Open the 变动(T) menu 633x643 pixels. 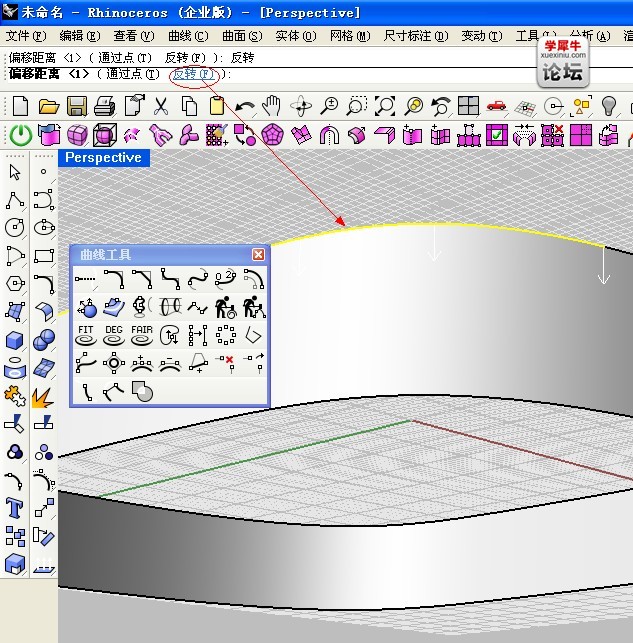point(481,36)
